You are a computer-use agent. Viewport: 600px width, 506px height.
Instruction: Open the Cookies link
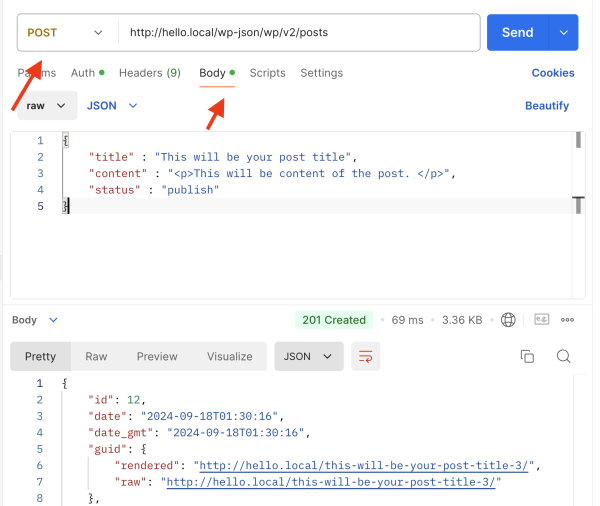pos(552,73)
